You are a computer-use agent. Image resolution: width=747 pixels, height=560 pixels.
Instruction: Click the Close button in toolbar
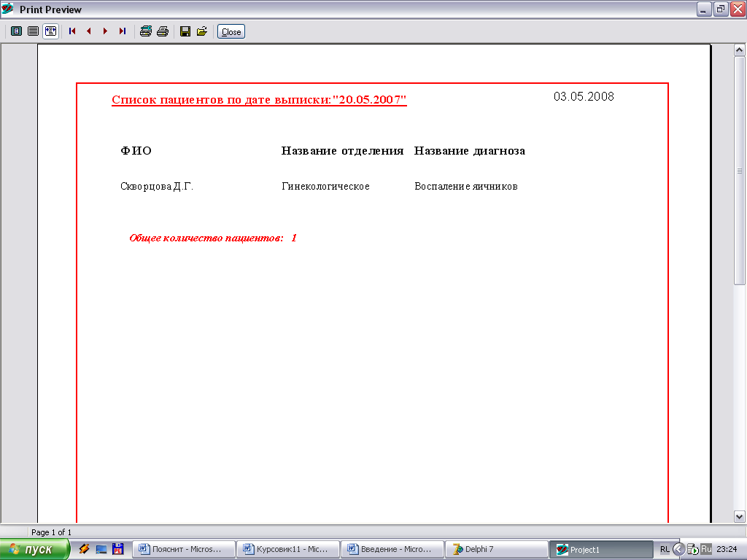coord(231,32)
